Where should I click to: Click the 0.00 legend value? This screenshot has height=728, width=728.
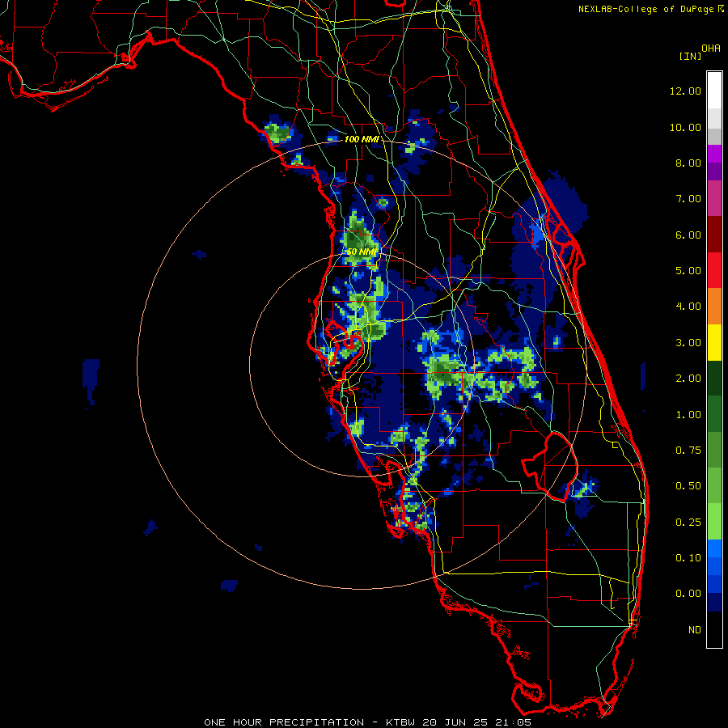[x=688, y=594]
